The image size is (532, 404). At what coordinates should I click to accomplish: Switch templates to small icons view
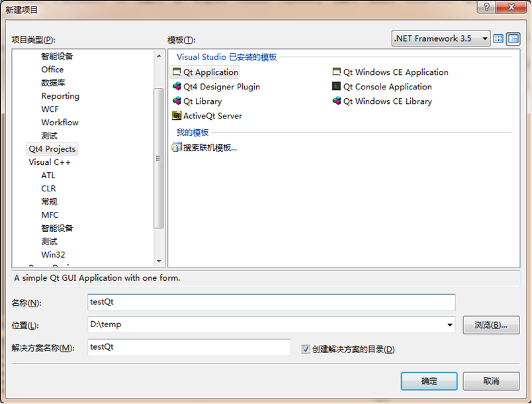[x=513, y=38]
